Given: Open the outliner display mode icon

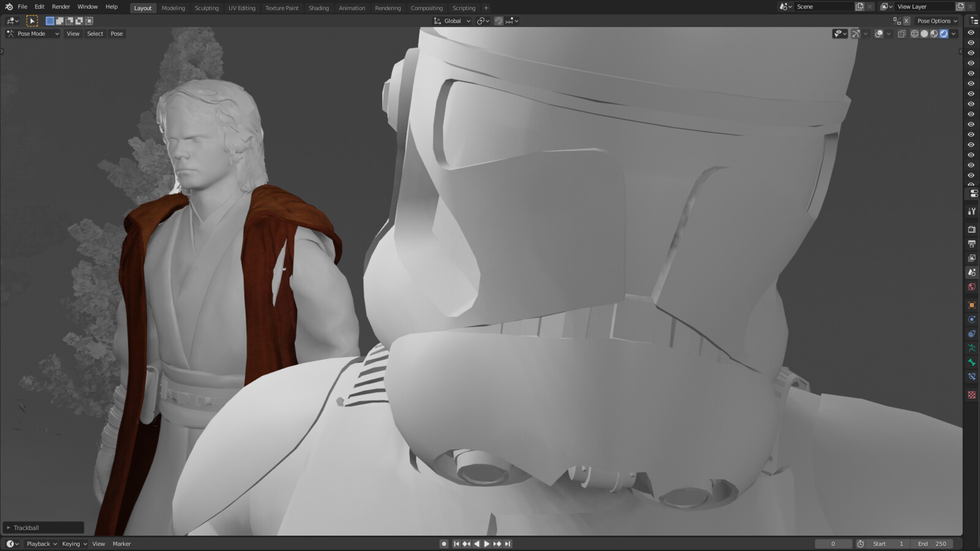Looking at the screenshot, I should point(973,21).
